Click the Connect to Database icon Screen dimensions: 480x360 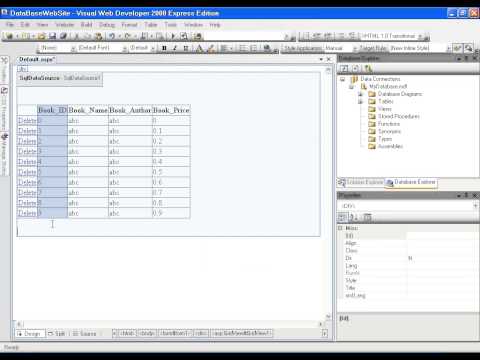point(368,69)
